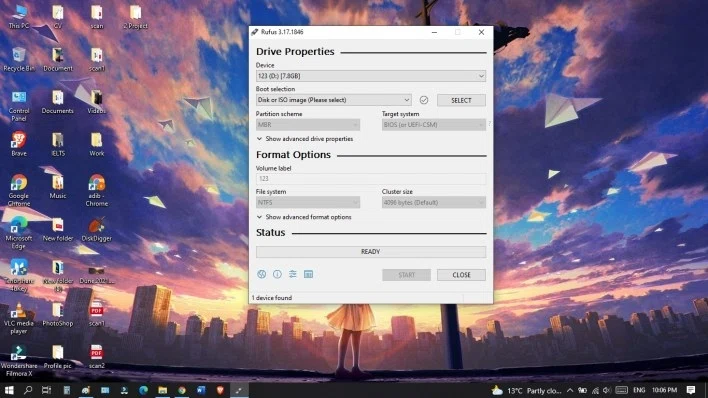Select the Control Panel desktop icon
This screenshot has width=708, height=398.
[x=19, y=106]
